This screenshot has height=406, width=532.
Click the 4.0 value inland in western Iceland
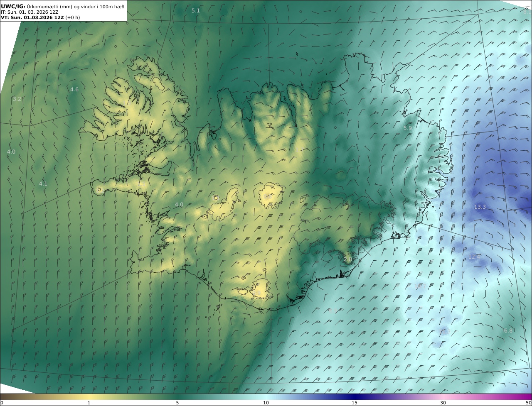(x=179, y=204)
